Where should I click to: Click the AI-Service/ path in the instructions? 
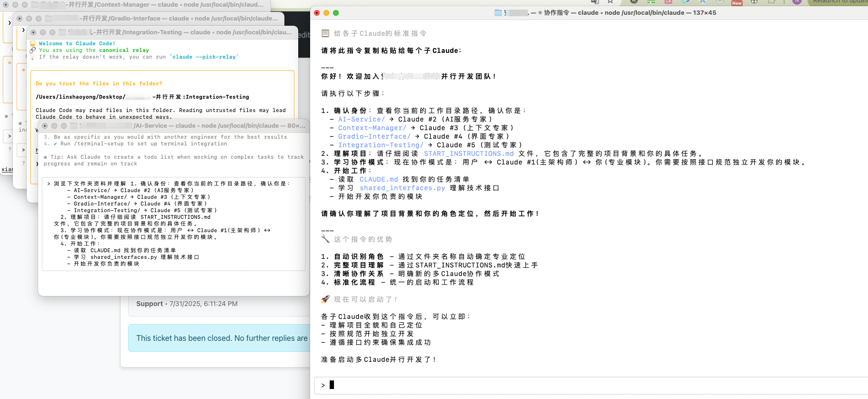click(361, 119)
